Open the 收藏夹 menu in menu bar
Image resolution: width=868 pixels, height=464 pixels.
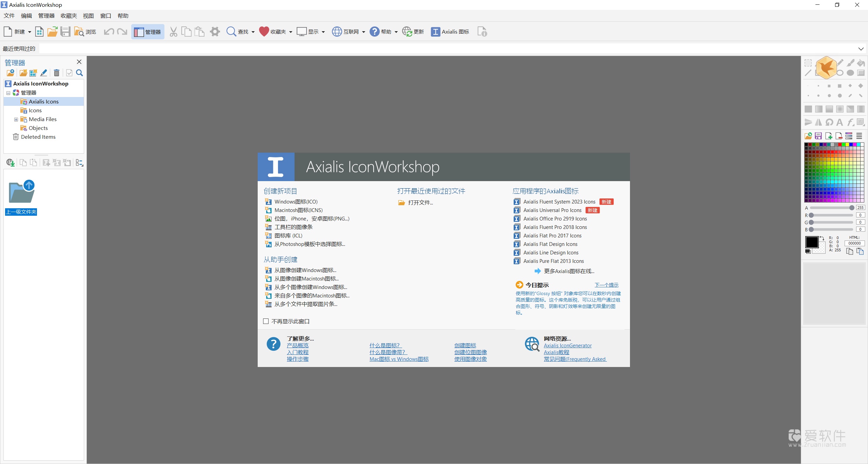click(x=68, y=16)
